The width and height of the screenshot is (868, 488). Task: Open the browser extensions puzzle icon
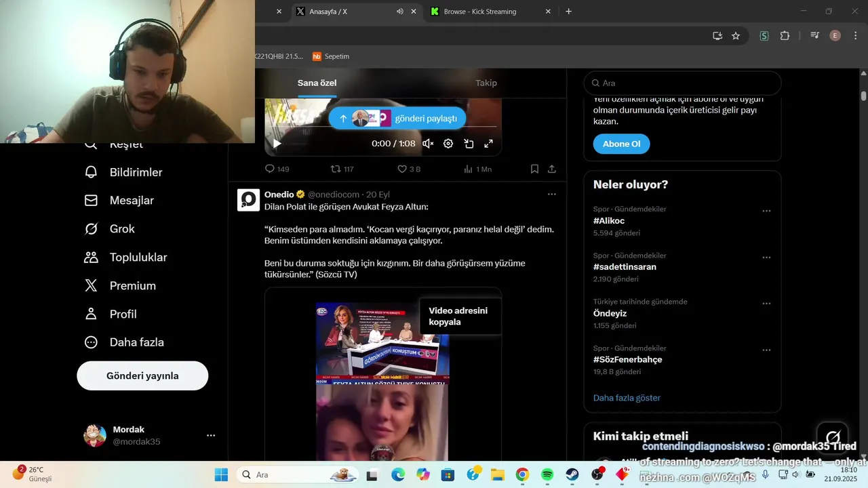point(785,36)
